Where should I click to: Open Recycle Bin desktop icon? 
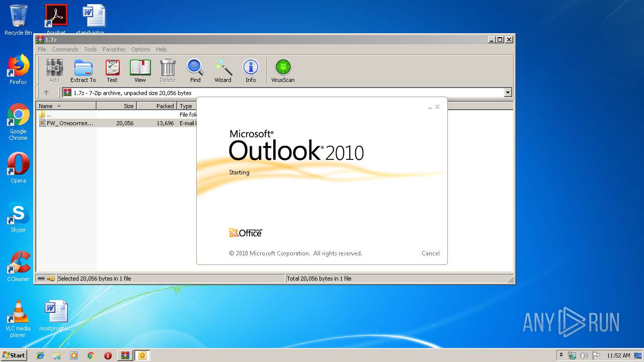(x=18, y=20)
